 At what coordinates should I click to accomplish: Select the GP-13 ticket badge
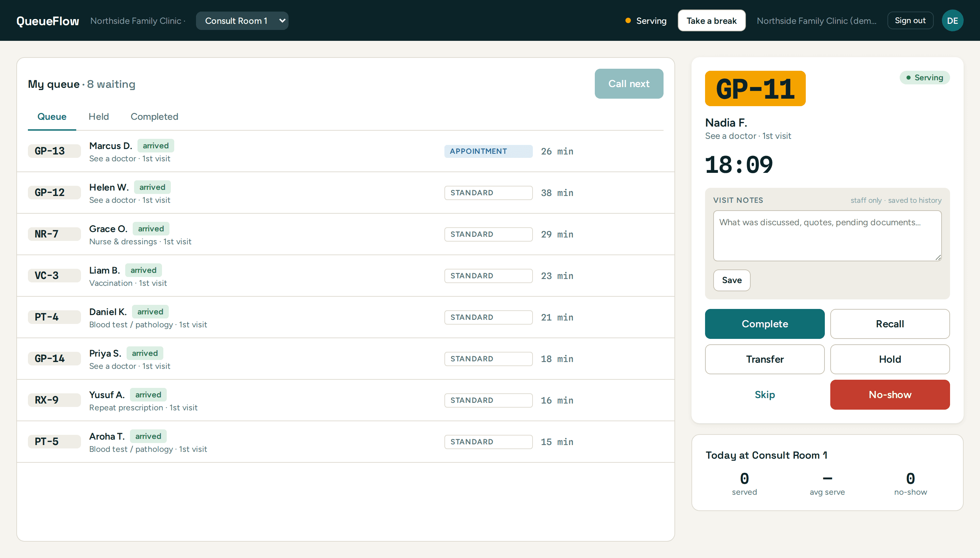[x=54, y=151]
